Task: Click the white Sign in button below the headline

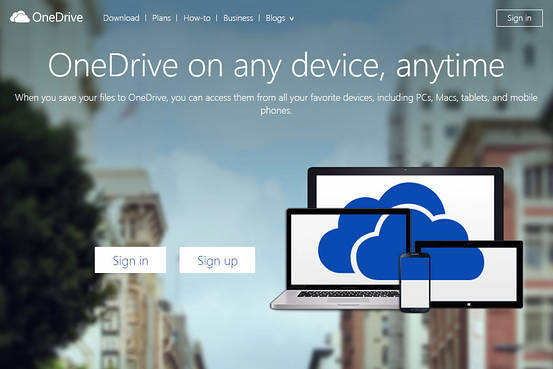Action: pos(130,260)
